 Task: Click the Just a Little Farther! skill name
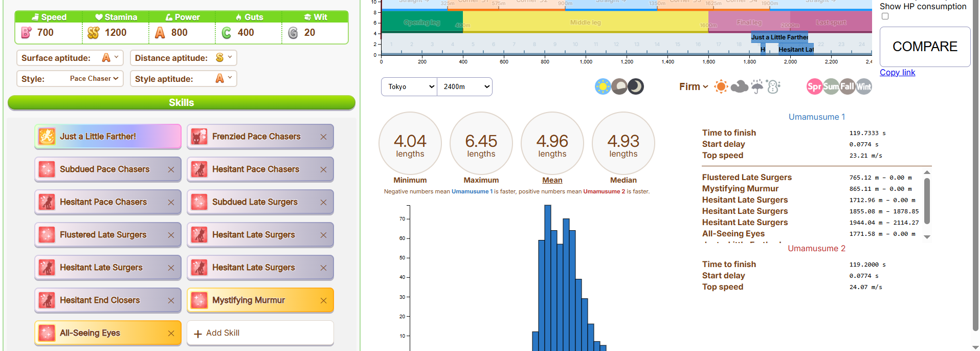point(98,137)
